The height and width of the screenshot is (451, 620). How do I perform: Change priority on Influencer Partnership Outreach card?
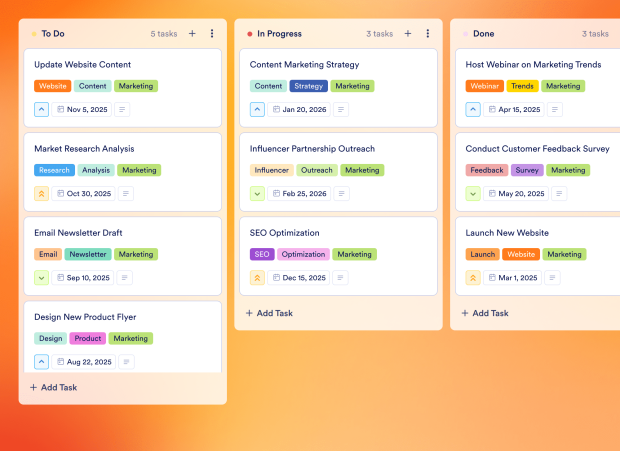pyautogui.click(x=257, y=194)
